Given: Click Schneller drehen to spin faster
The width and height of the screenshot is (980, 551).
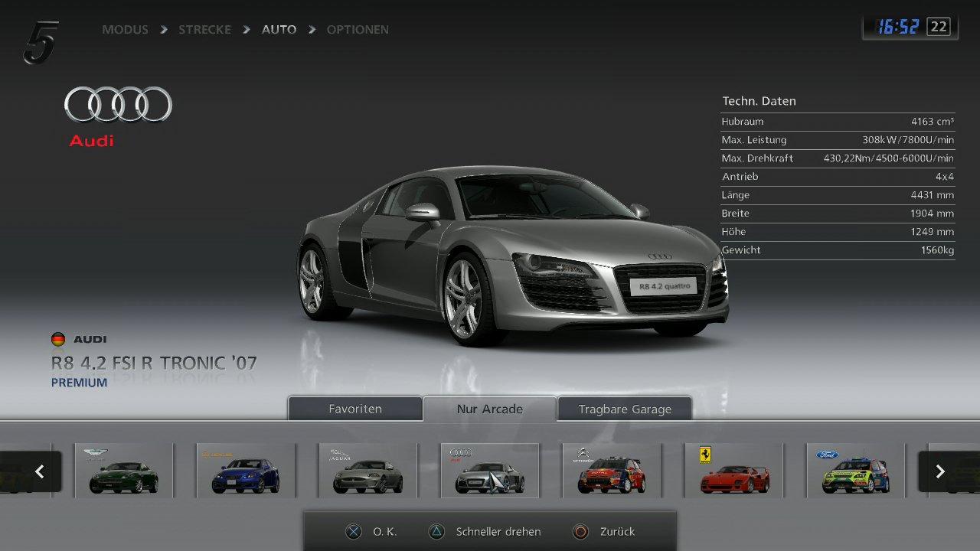Looking at the screenshot, I should (x=498, y=531).
